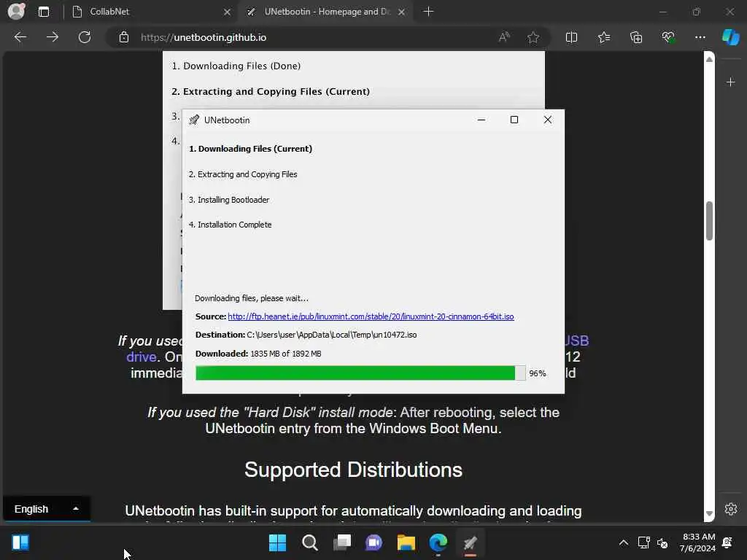
Task: Open the notification center icon
Action: 727,542
